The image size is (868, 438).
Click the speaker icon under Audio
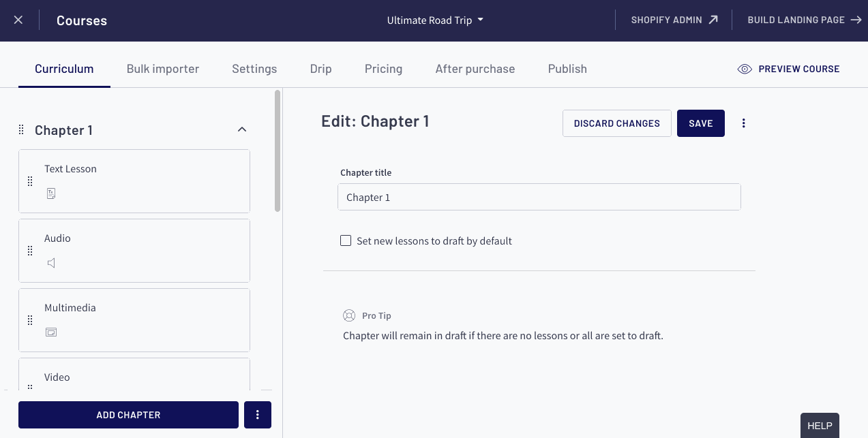[51, 263]
